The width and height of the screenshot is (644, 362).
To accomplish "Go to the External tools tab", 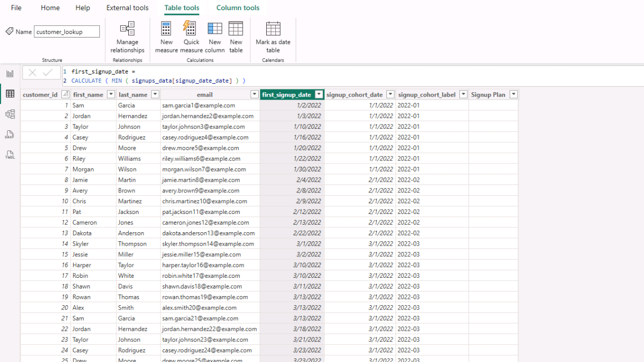I will point(127,8).
